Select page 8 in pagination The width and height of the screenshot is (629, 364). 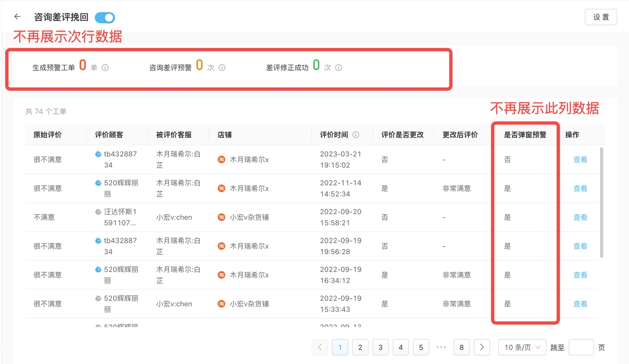461,347
